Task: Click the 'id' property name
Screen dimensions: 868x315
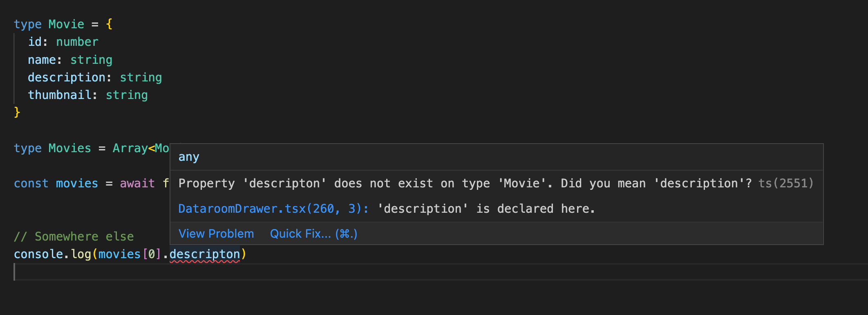Action: (35, 42)
